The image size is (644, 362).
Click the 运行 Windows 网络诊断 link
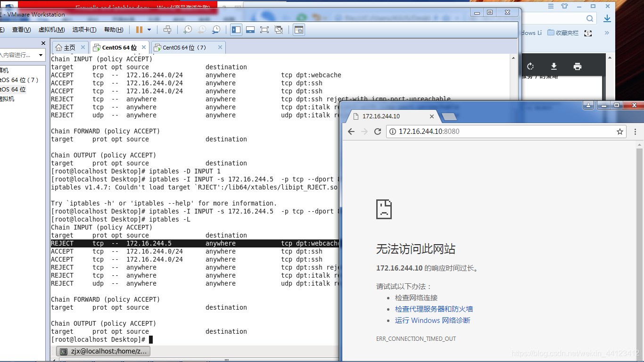(432, 321)
